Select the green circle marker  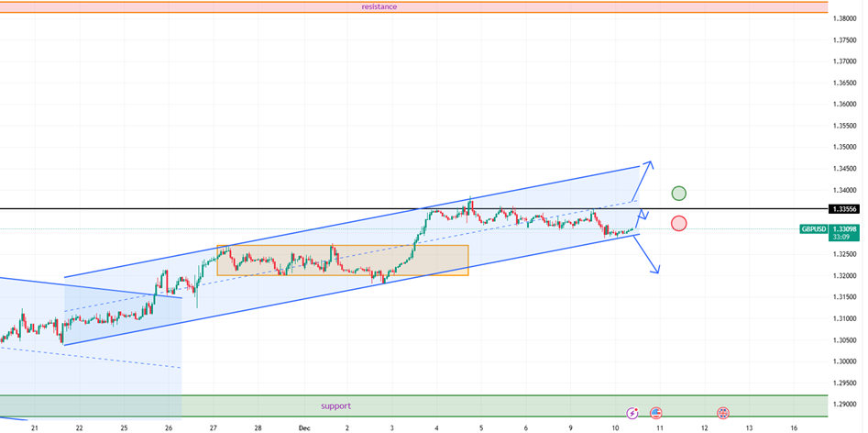pos(678,193)
